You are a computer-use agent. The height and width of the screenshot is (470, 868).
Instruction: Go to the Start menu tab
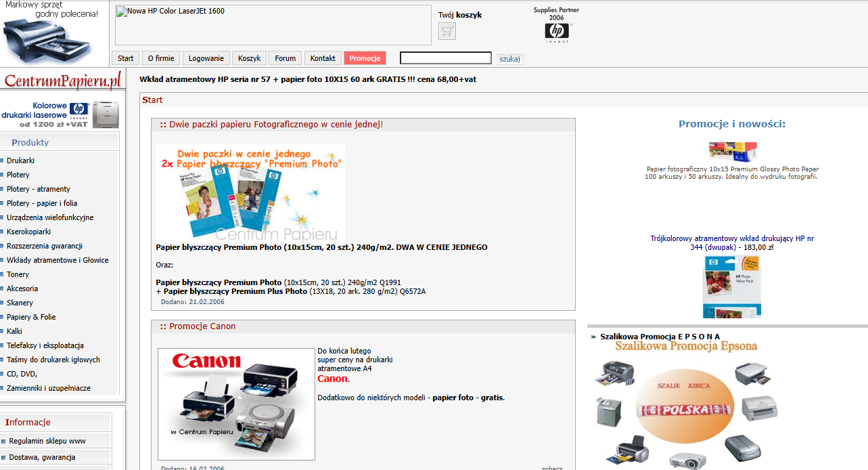(x=125, y=58)
